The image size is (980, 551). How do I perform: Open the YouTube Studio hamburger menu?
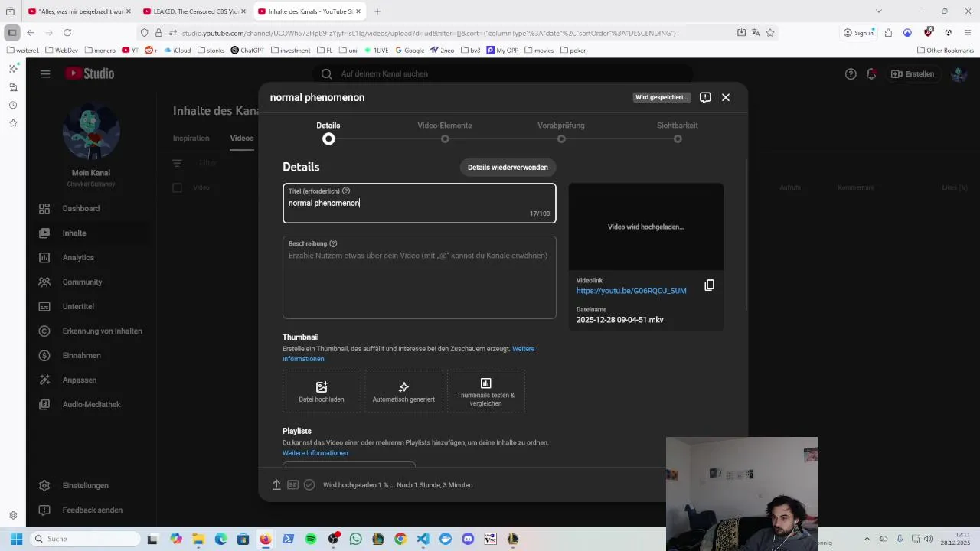[45, 73]
